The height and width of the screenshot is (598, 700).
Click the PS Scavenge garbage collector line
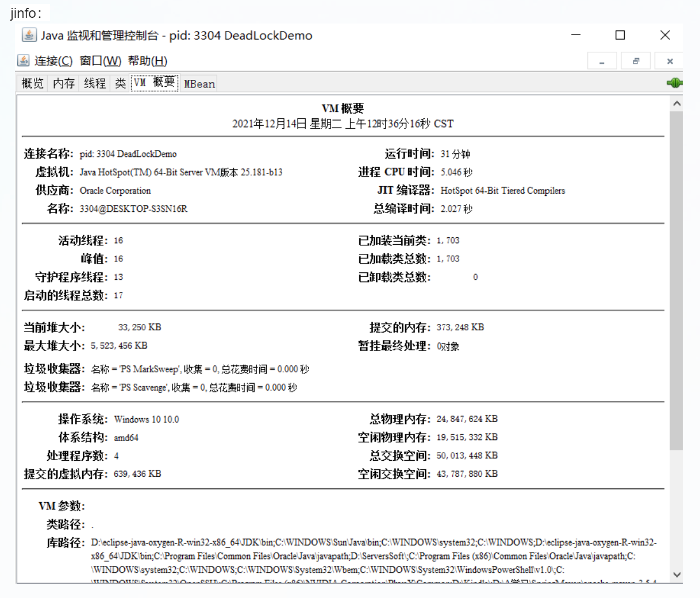pyautogui.click(x=194, y=388)
